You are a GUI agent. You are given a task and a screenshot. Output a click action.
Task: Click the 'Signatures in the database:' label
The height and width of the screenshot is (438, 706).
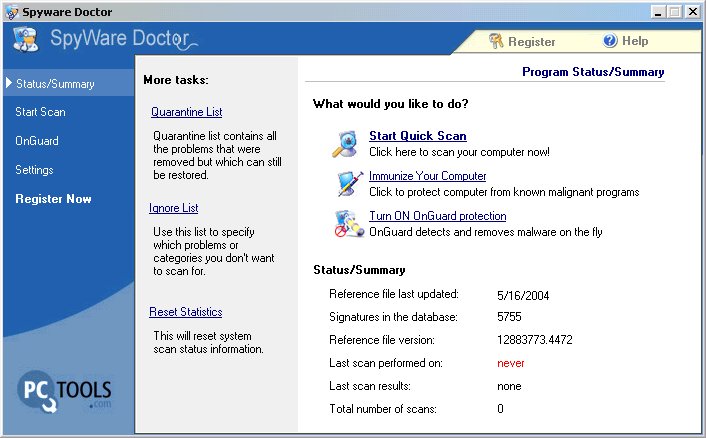[x=393, y=317]
